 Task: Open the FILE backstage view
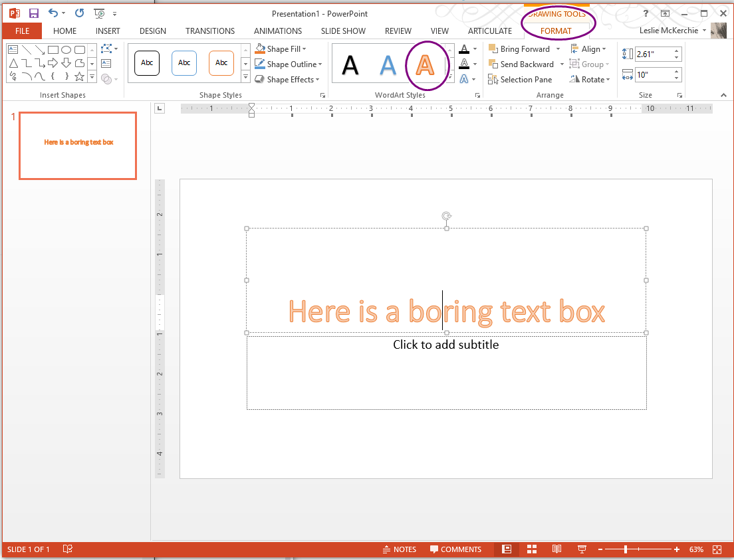tap(22, 31)
